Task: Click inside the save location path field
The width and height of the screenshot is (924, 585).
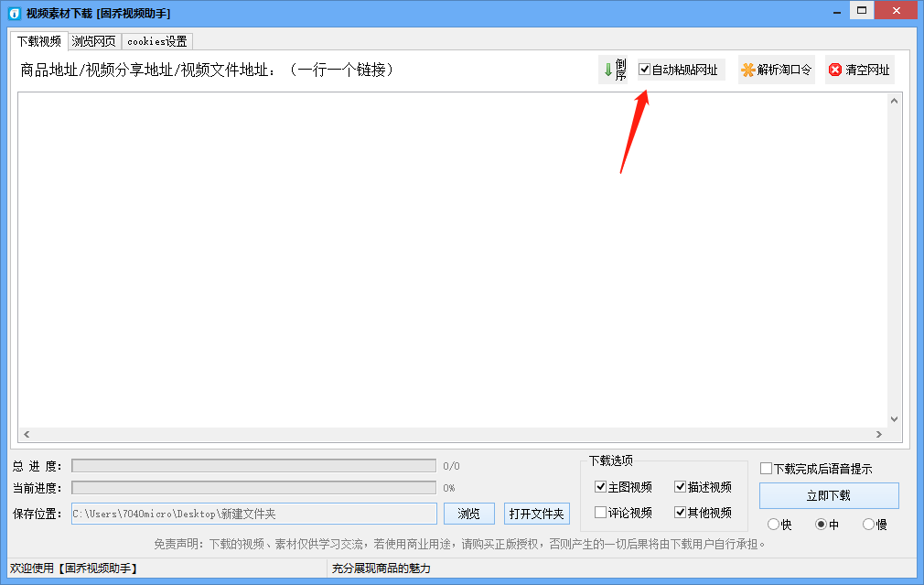Action: click(x=253, y=514)
